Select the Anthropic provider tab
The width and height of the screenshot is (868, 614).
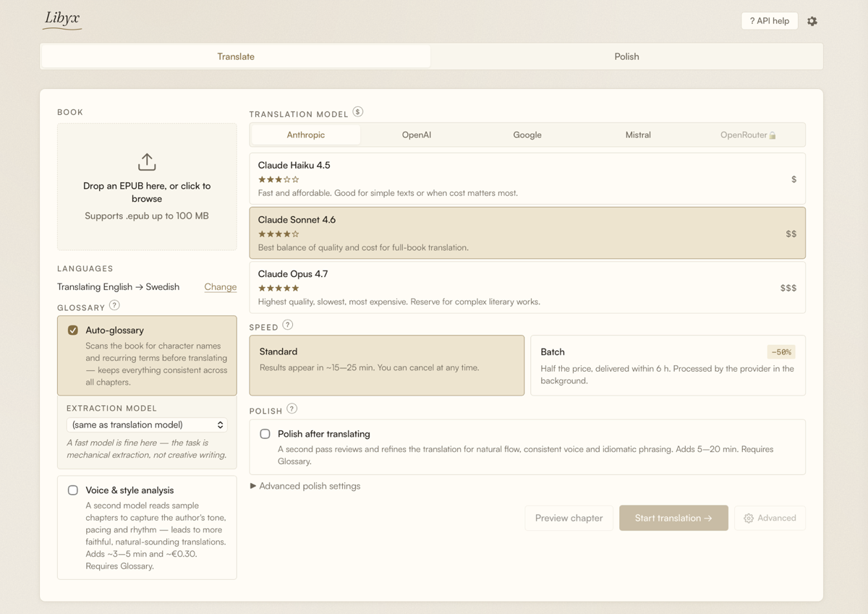click(x=306, y=135)
